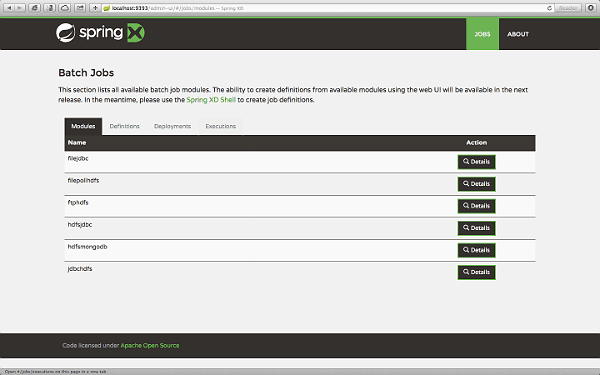Click the Reader button

click(x=568, y=8)
